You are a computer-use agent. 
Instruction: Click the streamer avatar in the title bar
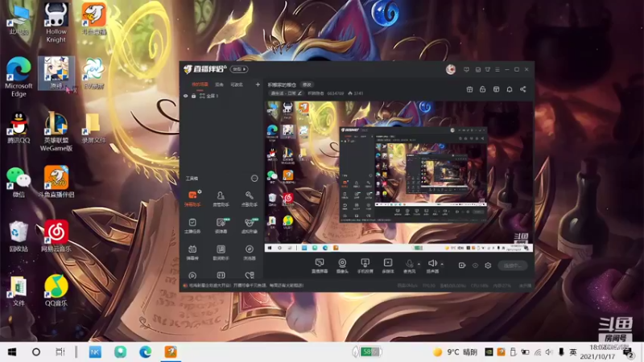tap(451, 69)
